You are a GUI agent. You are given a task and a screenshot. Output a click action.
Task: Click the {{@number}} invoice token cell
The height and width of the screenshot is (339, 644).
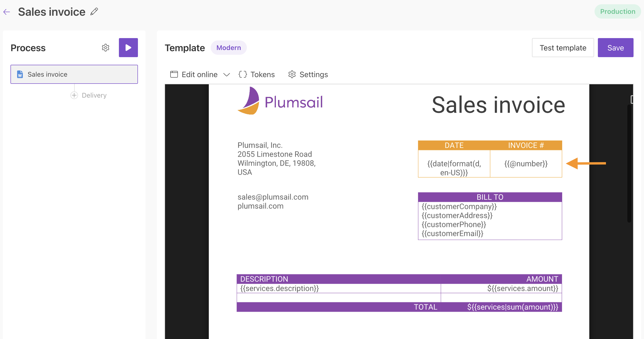click(526, 164)
